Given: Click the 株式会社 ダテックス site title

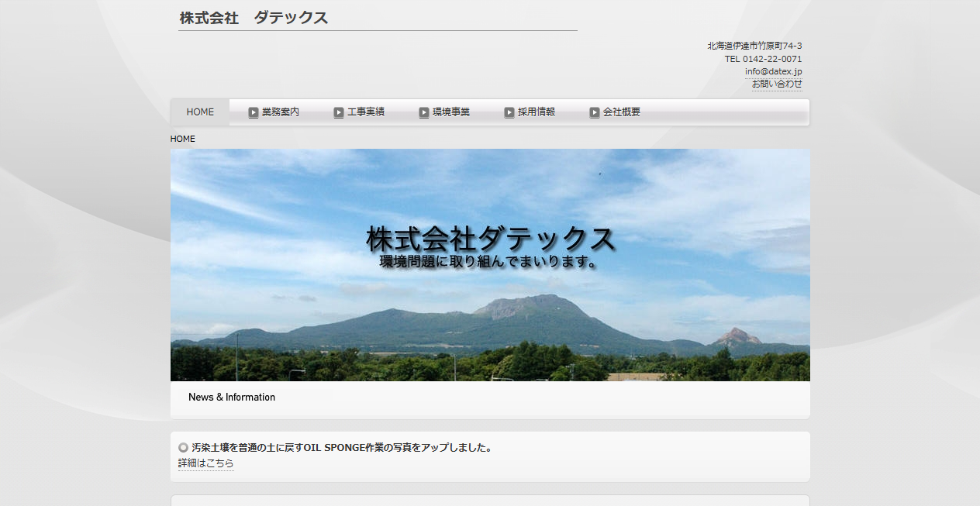Looking at the screenshot, I should coord(252,16).
